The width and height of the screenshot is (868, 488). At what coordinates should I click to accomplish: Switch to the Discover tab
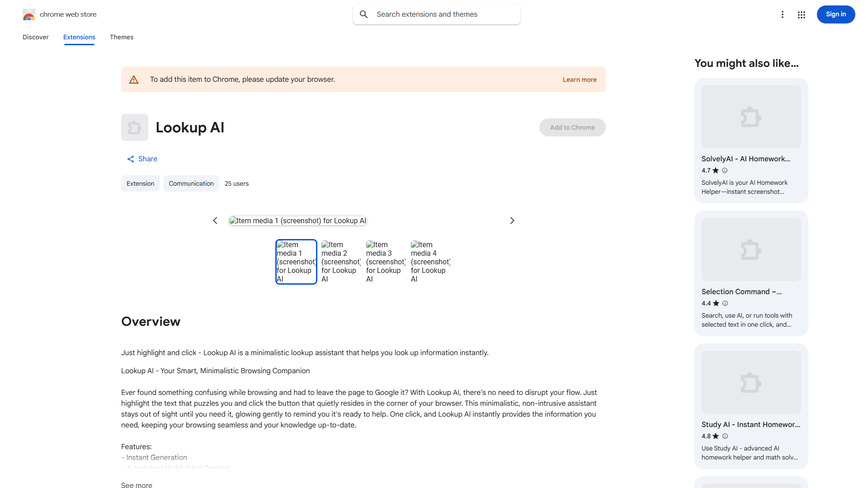[35, 37]
